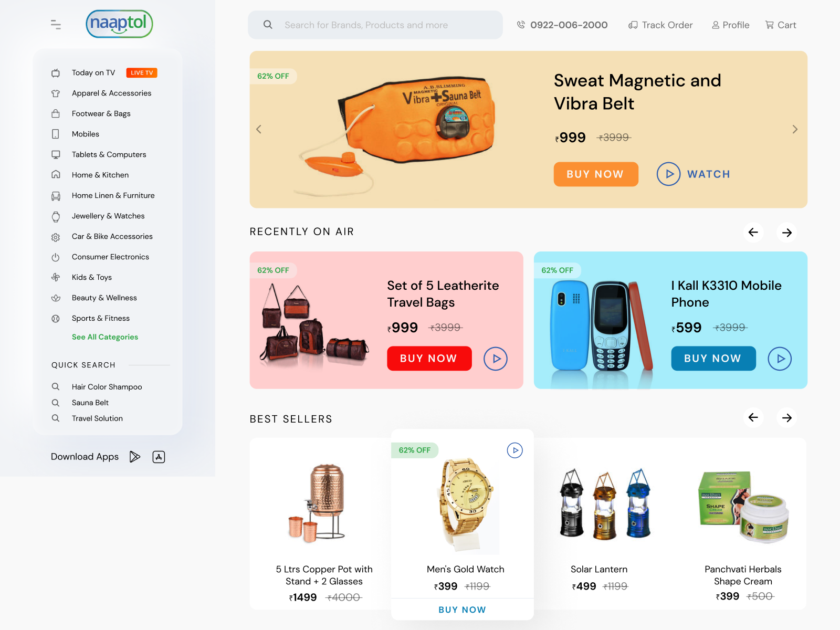Click the Google Play download icon
The image size is (840, 630).
click(x=135, y=457)
